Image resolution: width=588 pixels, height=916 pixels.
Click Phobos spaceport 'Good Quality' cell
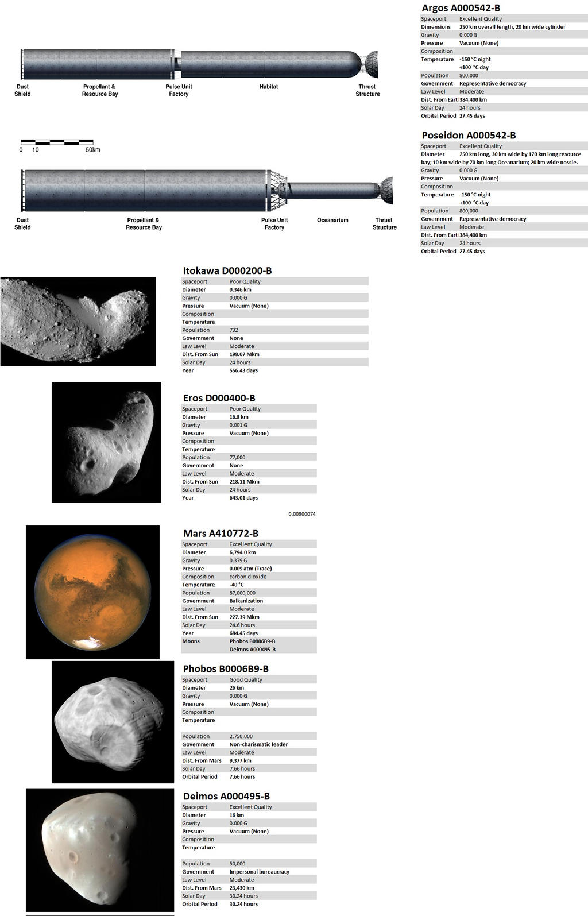click(x=246, y=679)
